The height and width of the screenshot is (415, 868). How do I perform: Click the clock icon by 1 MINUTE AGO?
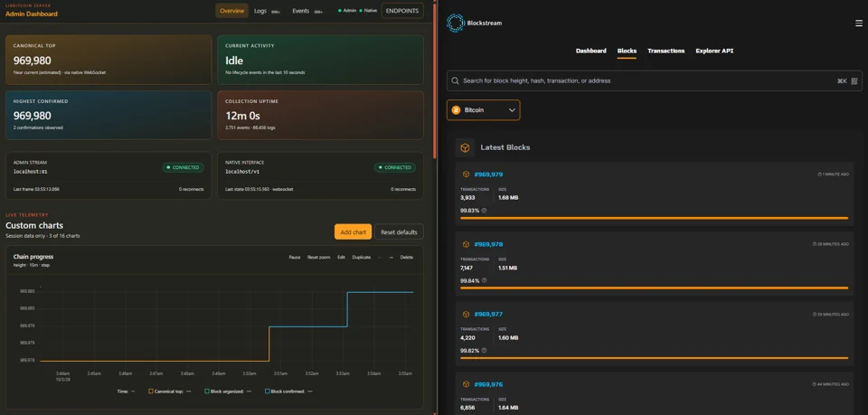819,174
